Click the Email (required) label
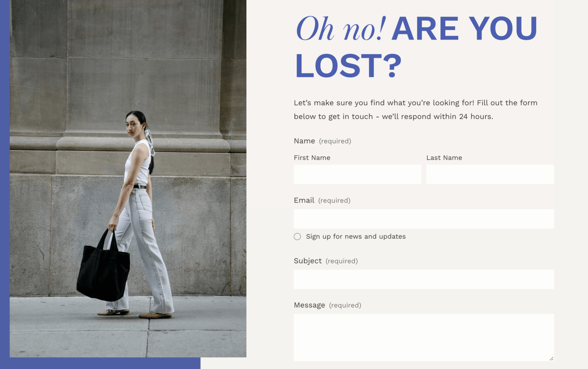588x369 pixels. pos(322,200)
